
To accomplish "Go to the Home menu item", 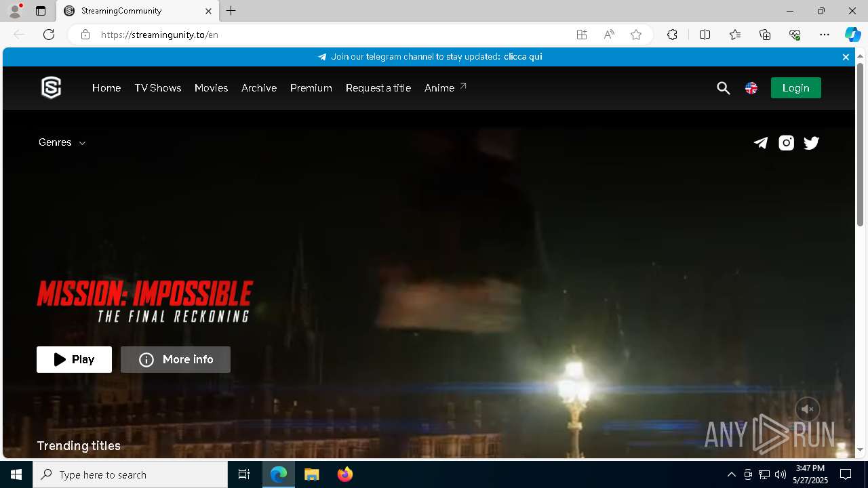I will click(106, 88).
